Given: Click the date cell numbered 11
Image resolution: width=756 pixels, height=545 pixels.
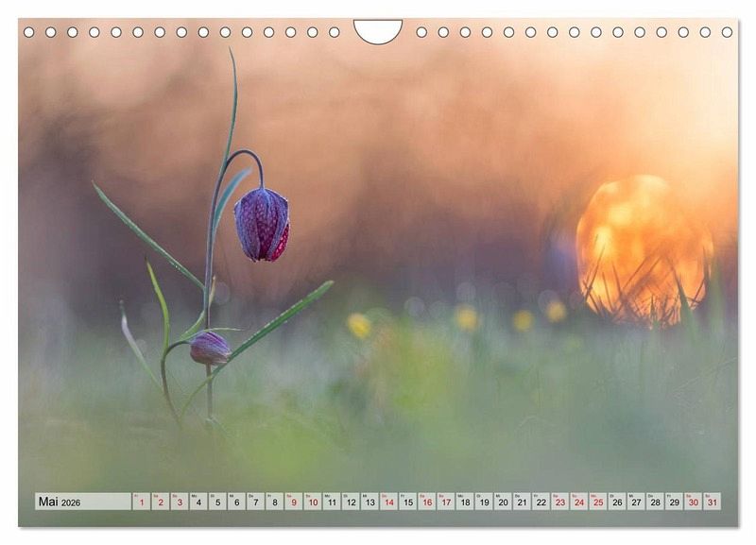Looking at the screenshot, I should click(x=332, y=502).
